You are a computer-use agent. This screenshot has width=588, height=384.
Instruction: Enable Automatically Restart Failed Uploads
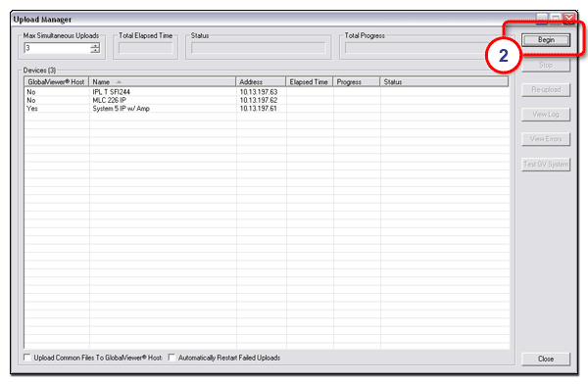[171, 358]
